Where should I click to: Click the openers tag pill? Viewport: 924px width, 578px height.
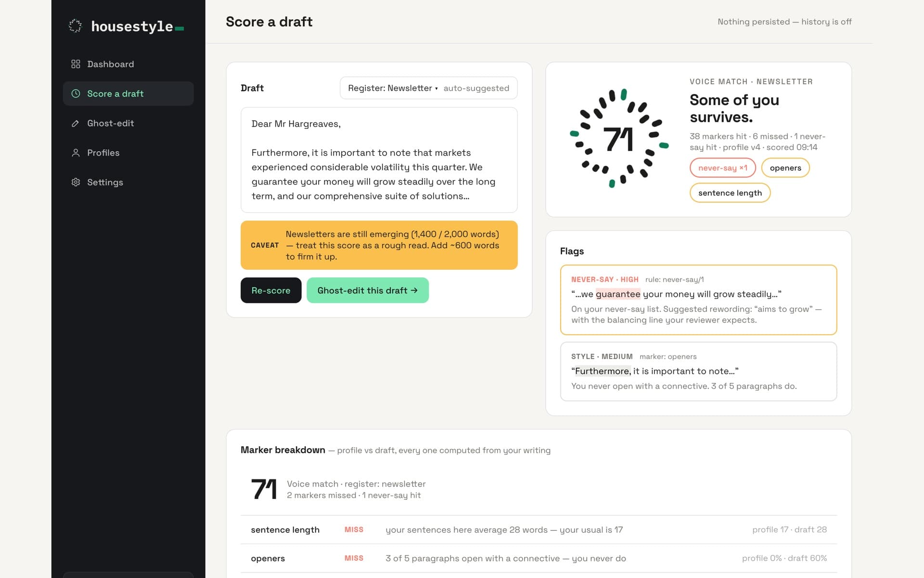(785, 168)
